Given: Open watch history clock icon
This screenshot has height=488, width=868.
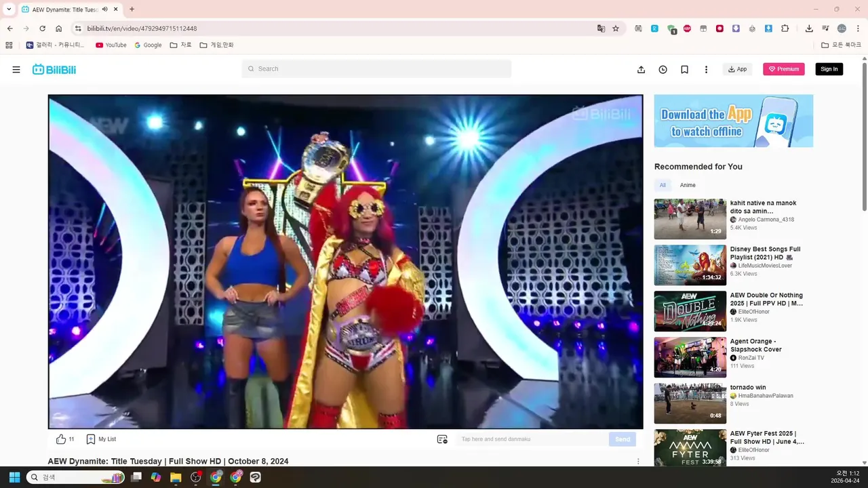Looking at the screenshot, I should [663, 69].
